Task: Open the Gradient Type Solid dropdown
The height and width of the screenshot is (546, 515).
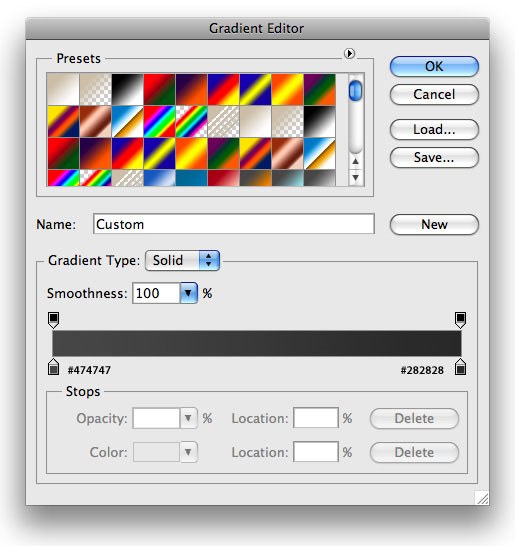Action: [182, 260]
